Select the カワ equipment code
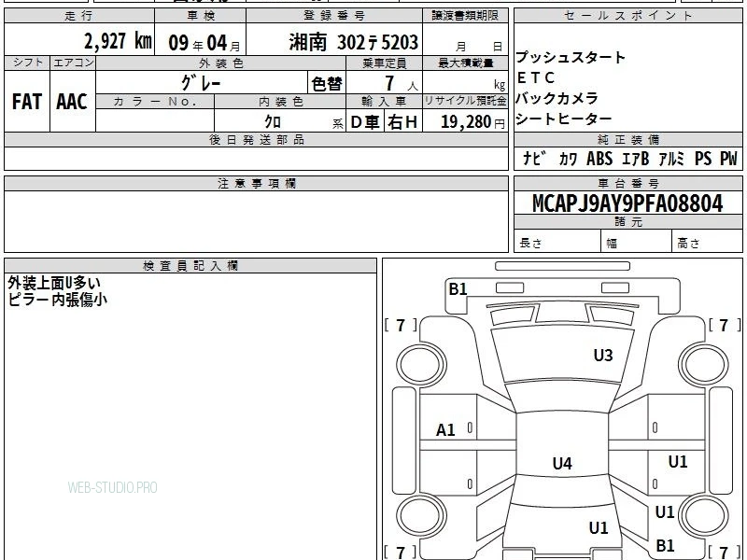 click(568, 159)
